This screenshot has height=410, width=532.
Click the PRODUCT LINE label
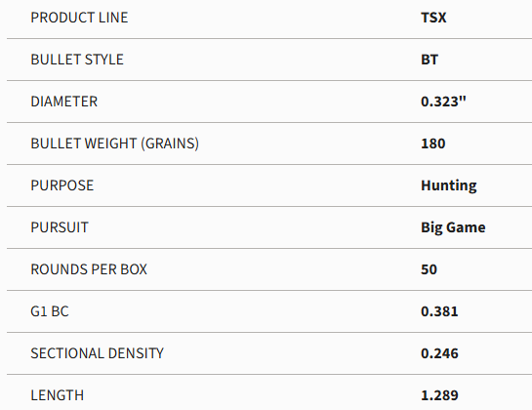[79, 18]
